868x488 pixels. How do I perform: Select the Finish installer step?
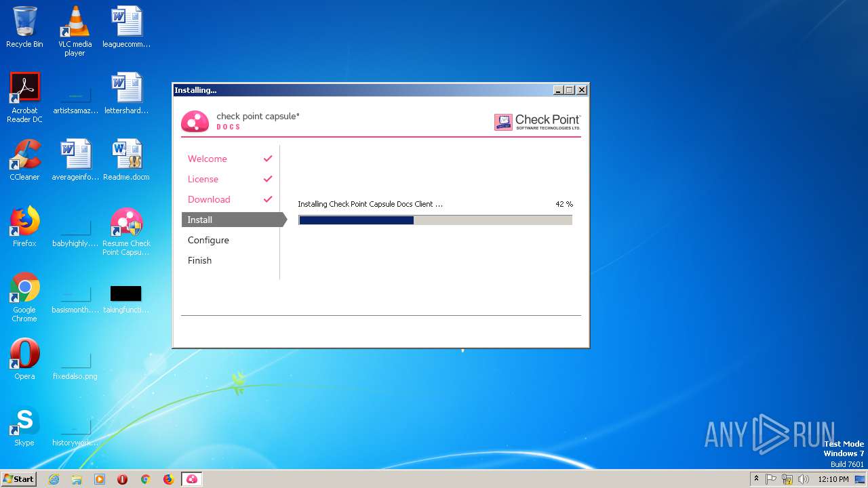point(199,260)
